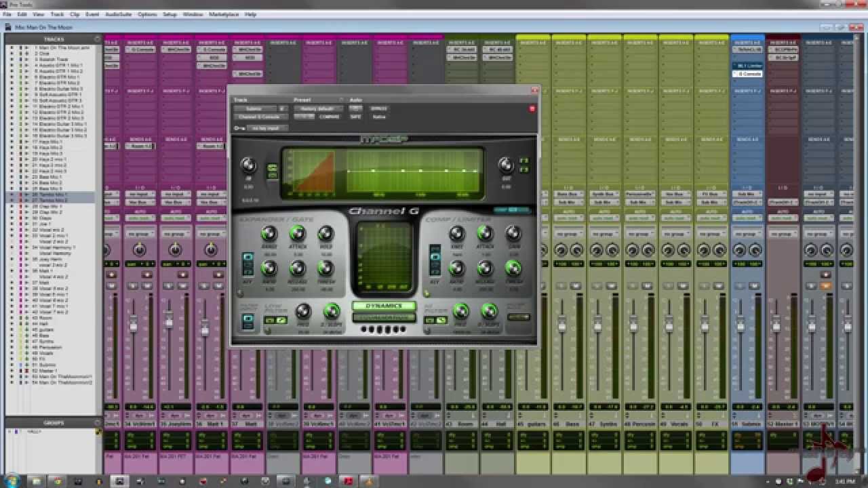Click the low filter Freq knob
Image resolution: width=868 pixels, height=488 pixels.
303,311
